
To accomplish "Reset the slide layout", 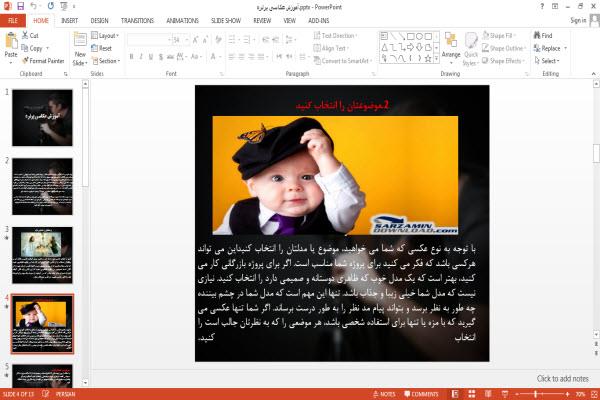I will (102, 48).
